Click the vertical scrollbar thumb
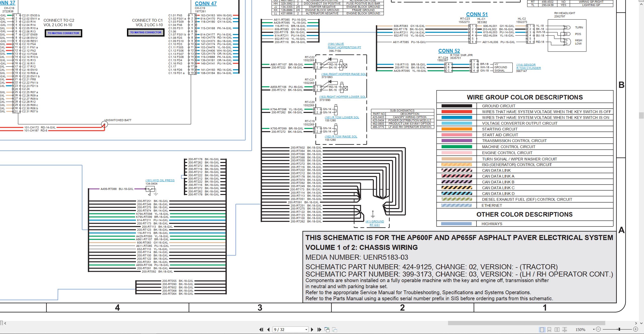The width and height of the screenshot is (644, 334). pyautogui.click(x=641, y=115)
